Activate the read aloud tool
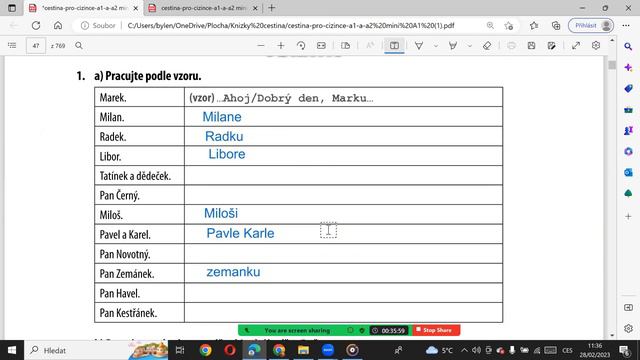 point(370,45)
